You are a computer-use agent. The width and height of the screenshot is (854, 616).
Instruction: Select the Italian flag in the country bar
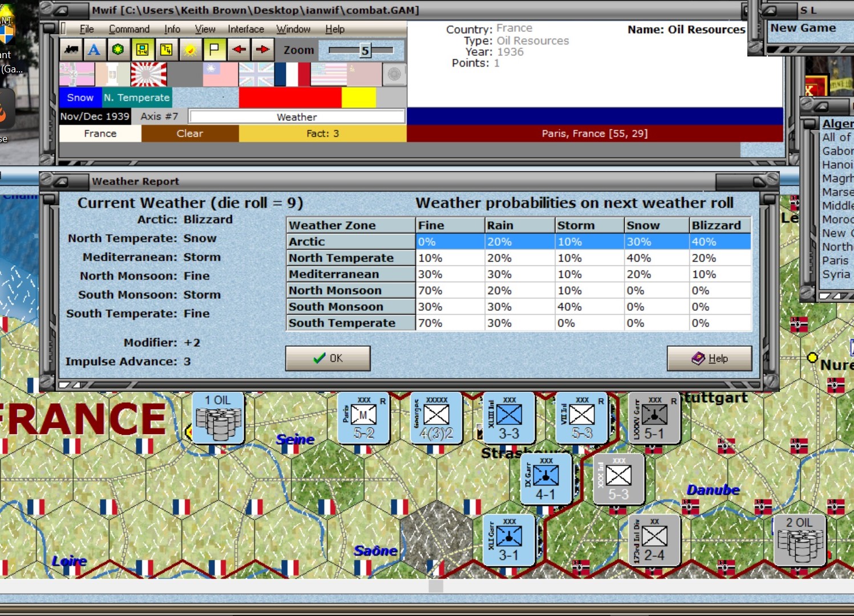tap(112, 75)
